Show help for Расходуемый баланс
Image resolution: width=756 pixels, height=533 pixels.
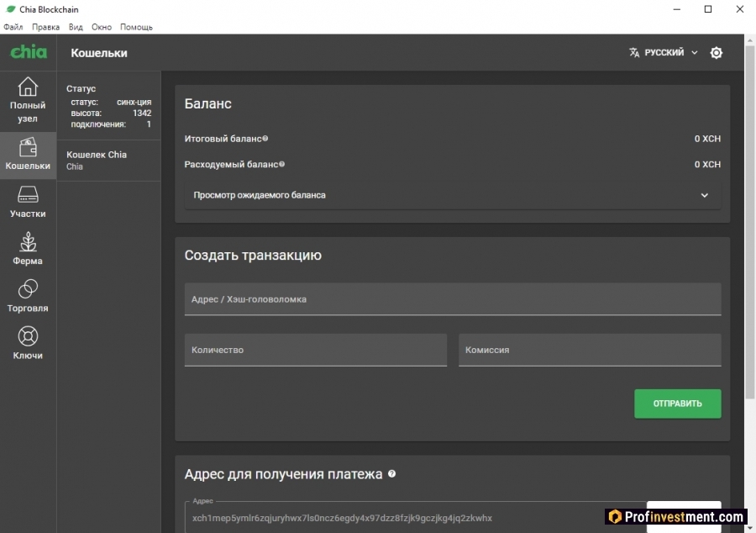click(282, 164)
